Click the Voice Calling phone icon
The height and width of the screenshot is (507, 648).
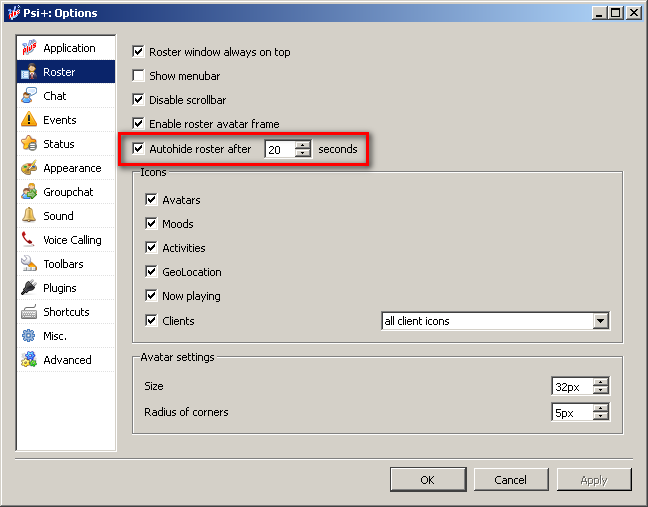29,240
